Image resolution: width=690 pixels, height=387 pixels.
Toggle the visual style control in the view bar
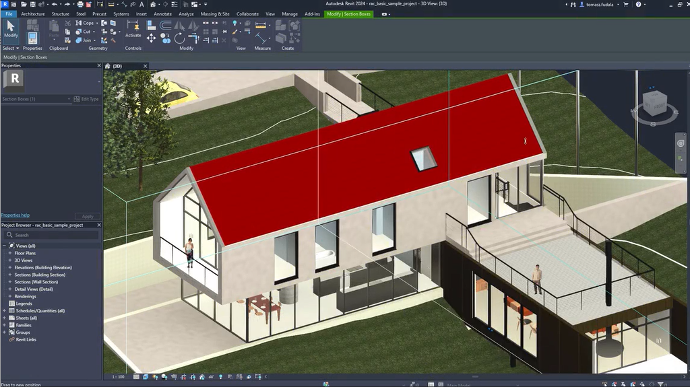[x=146, y=377]
